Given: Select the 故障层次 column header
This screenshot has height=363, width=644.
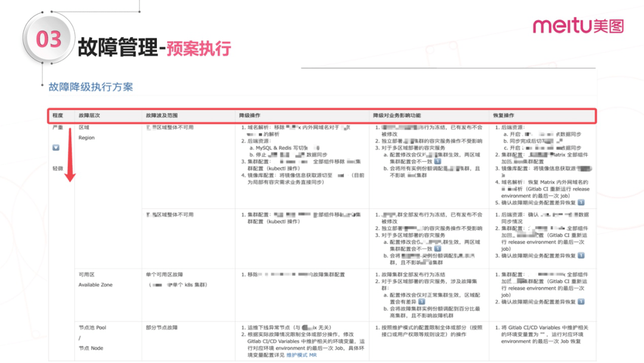Looking at the screenshot, I should 89,115.
